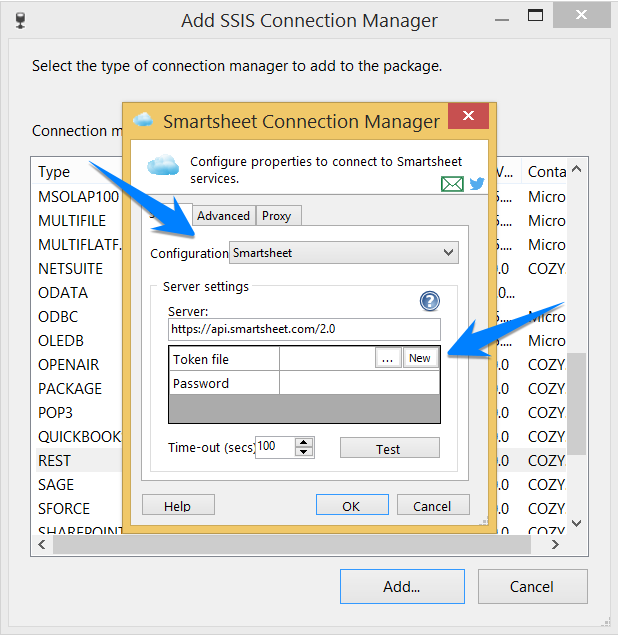Cancel the Smartsheet Connection Manager dialog

click(x=433, y=505)
